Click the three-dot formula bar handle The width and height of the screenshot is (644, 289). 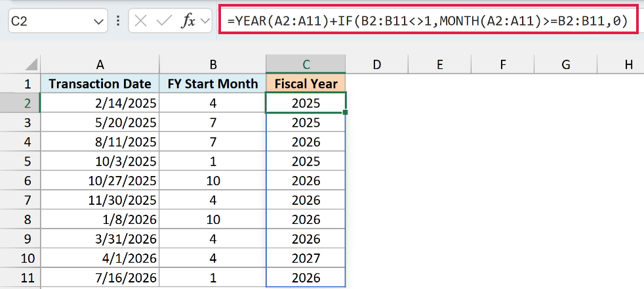[118, 21]
